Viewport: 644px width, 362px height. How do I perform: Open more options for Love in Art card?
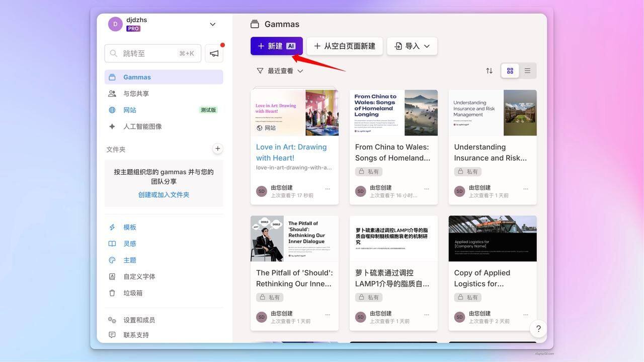click(328, 189)
